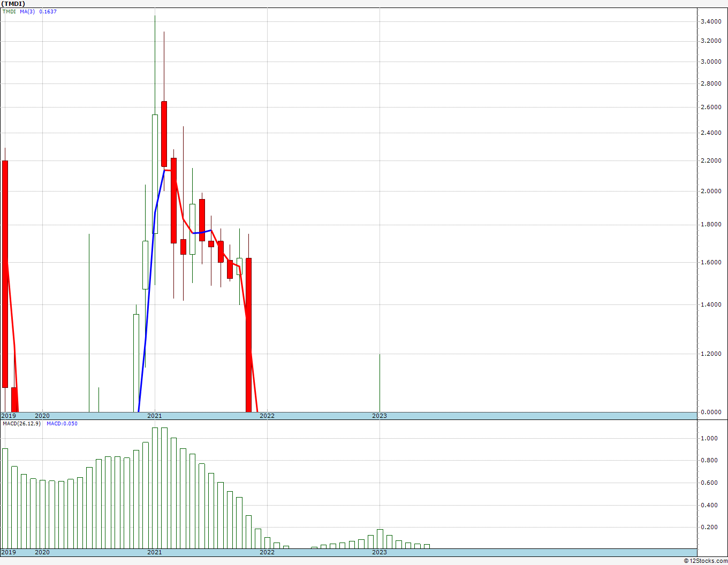Select the 2023 label on the MACD panel axis
The image size is (728, 565).
(x=380, y=552)
